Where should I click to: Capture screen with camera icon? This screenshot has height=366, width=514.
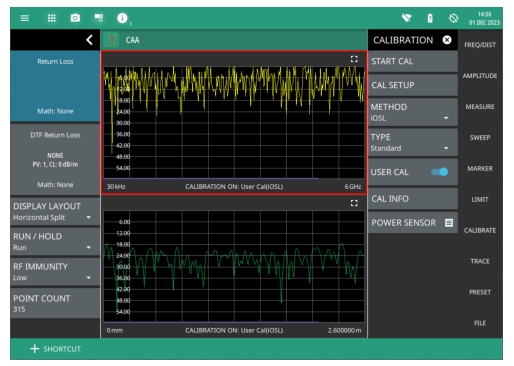tap(75, 18)
